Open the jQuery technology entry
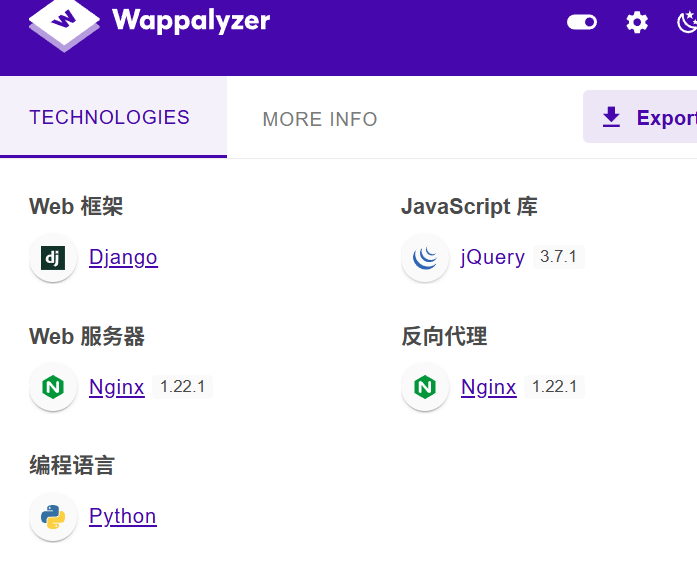This screenshot has height=578, width=697. [493, 257]
